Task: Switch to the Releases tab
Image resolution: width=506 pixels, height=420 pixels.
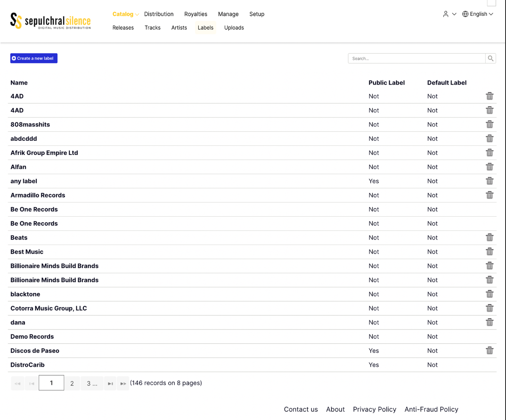Action: coord(123,28)
